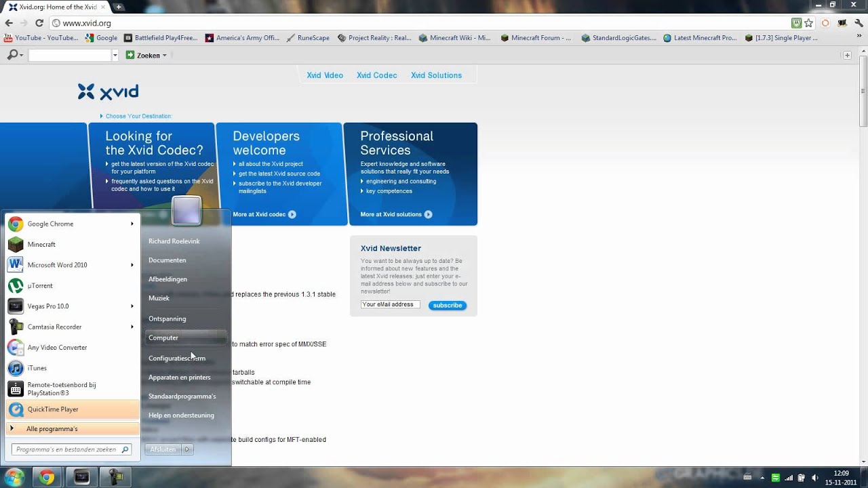Viewport: 868px width, 488px height.
Task: Click the Xvid Codec navigation link
Action: (377, 75)
